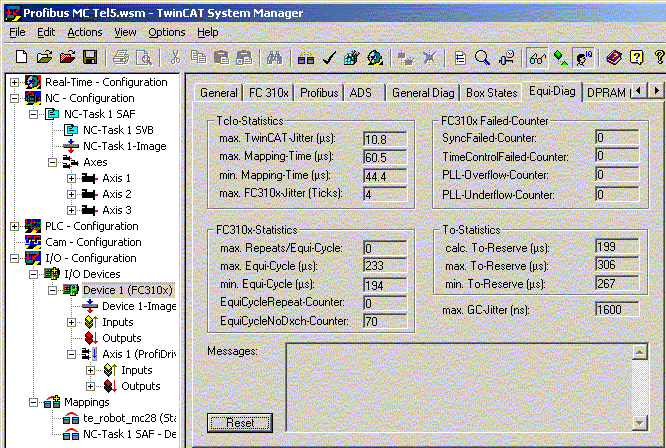
Task: Click the Check Configuration checkmark icon
Action: coord(329,57)
